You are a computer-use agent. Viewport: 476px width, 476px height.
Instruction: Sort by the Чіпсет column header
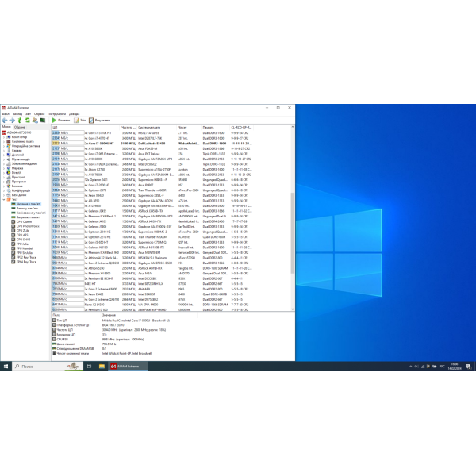[x=189, y=128]
